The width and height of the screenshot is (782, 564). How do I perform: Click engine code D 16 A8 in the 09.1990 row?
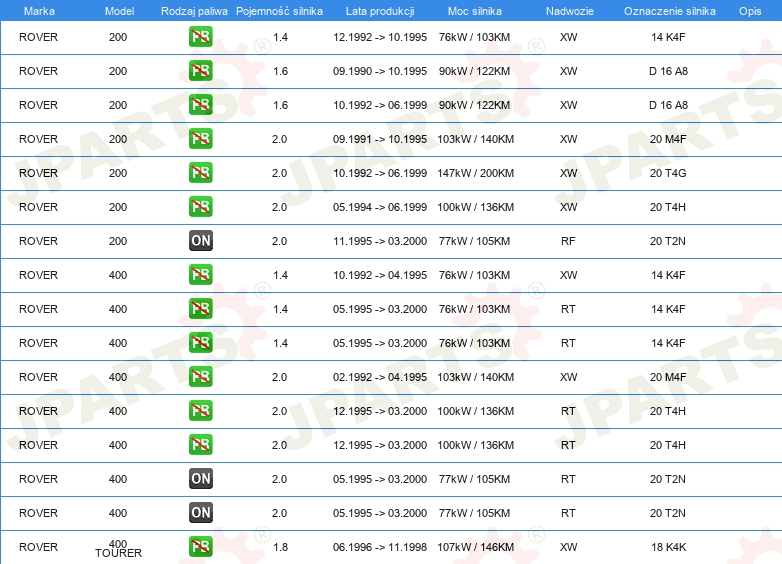[668, 71]
